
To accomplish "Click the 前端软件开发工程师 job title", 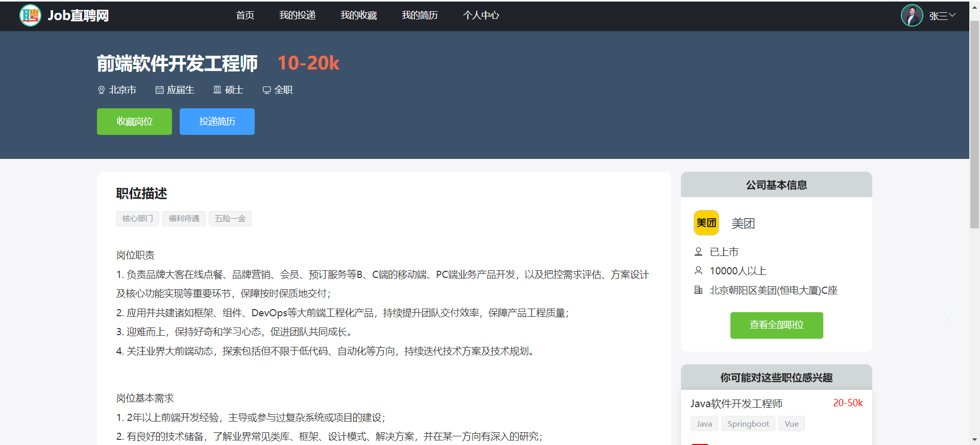I will click(x=178, y=63).
